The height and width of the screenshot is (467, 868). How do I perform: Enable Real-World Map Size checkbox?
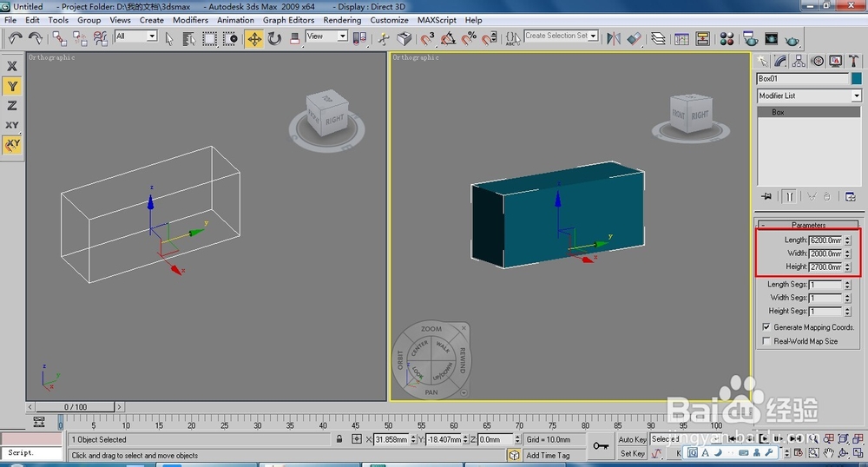click(x=766, y=341)
